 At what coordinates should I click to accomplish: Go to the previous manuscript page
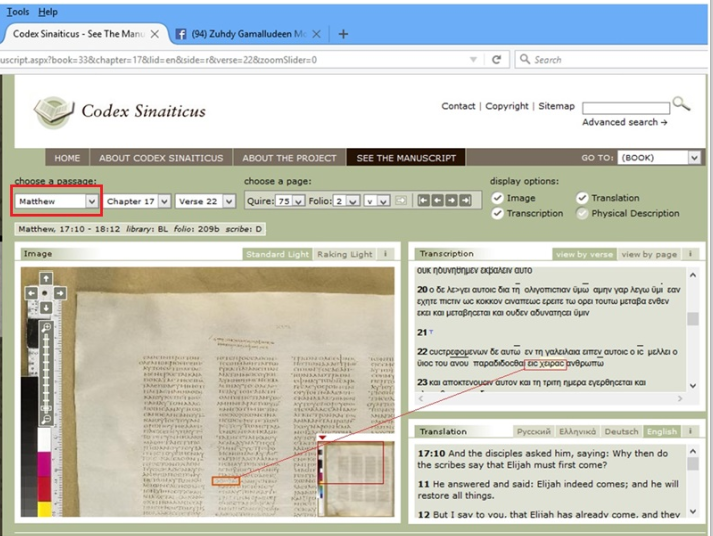(x=437, y=200)
